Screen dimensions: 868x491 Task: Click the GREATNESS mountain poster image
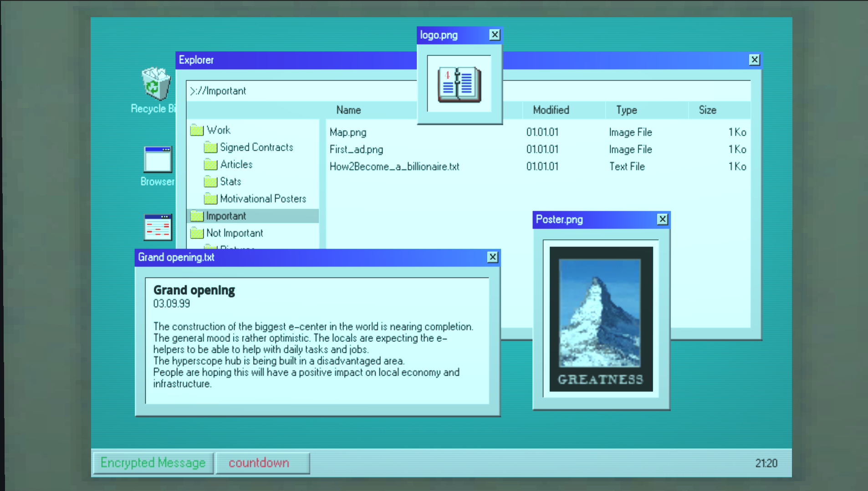(601, 319)
